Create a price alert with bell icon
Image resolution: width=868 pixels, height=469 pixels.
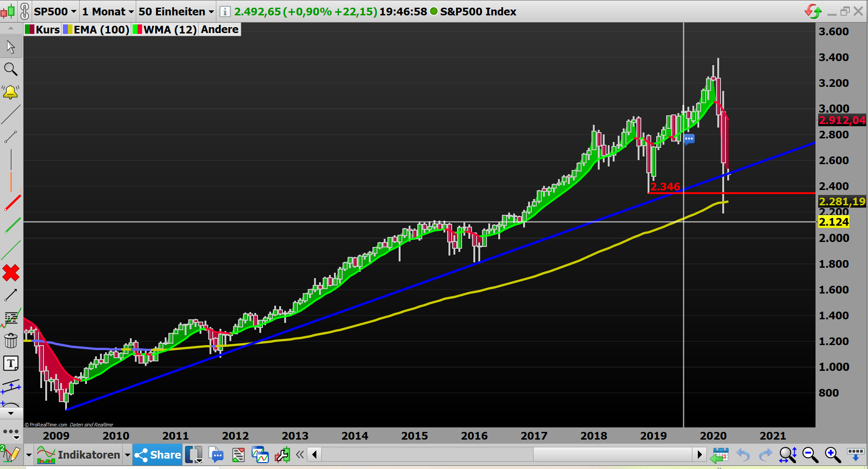pyautogui.click(x=11, y=92)
